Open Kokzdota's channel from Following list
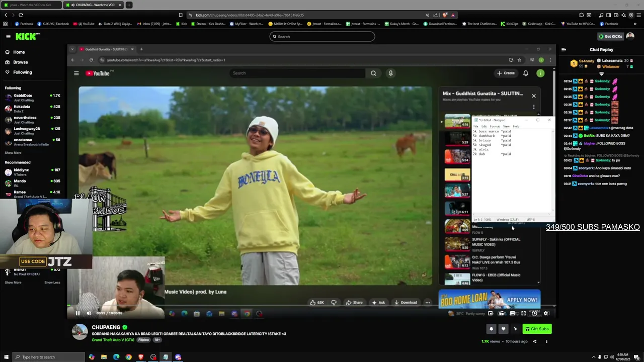Image resolution: width=644 pixels, height=362 pixels. pyautogui.click(x=32, y=108)
